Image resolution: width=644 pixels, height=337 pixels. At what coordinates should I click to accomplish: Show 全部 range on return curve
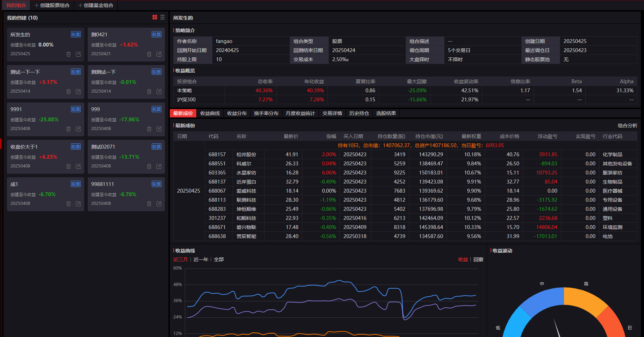point(219,259)
